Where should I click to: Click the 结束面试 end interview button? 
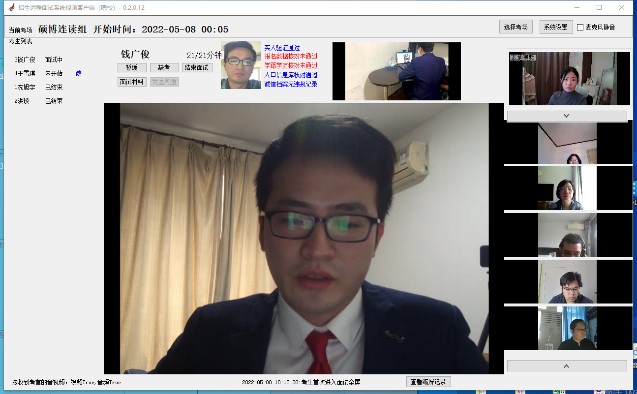pos(197,67)
